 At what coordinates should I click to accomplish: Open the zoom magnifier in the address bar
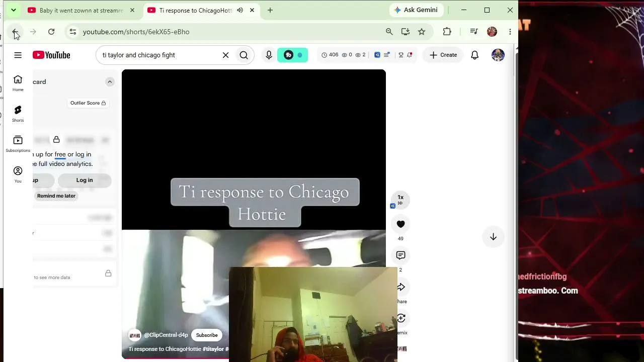pyautogui.click(x=389, y=32)
